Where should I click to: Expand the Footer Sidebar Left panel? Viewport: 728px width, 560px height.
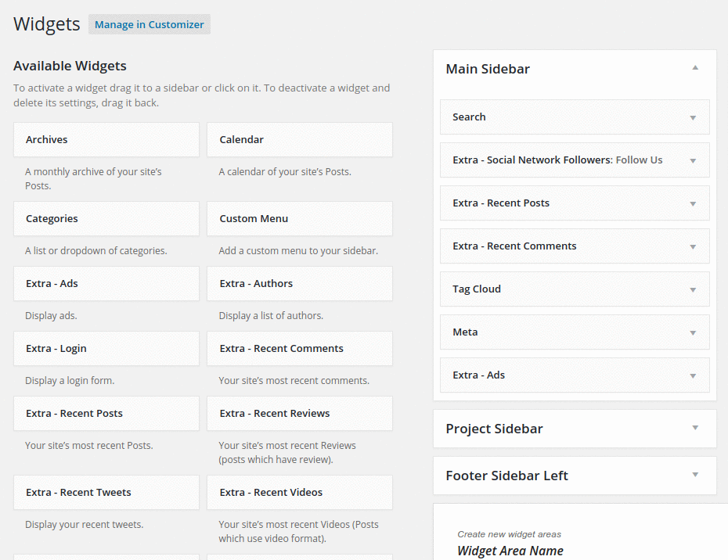pos(694,475)
